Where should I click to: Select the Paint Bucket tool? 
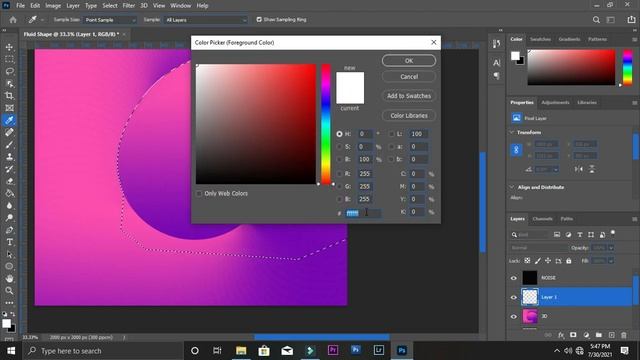9,193
